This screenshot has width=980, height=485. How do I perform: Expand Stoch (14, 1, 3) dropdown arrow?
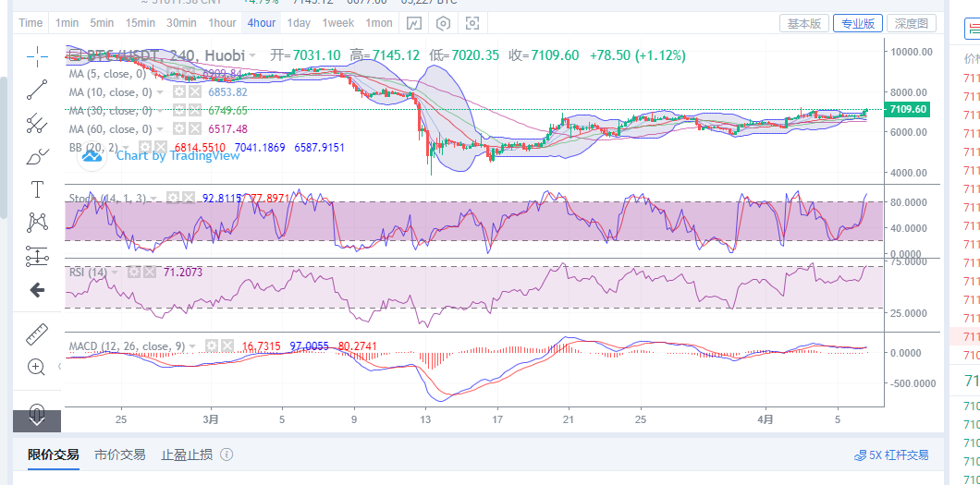(x=153, y=199)
